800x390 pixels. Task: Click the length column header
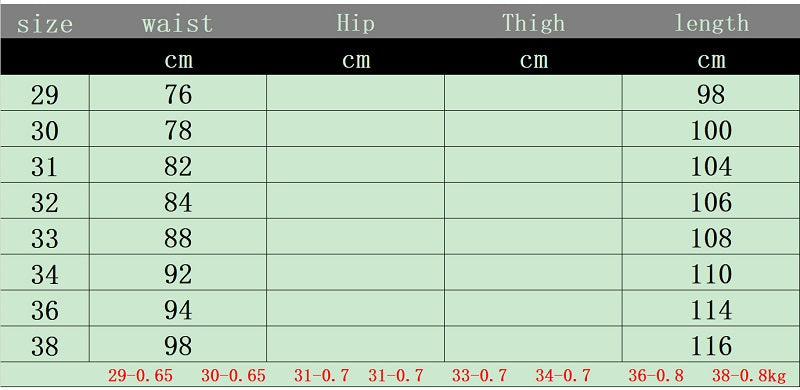point(711,23)
